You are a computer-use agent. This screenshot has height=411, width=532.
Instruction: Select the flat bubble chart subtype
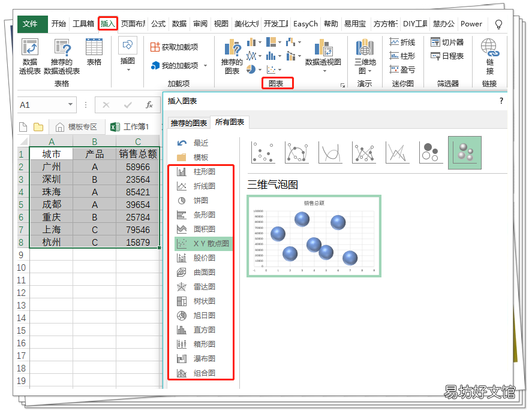[431, 152]
